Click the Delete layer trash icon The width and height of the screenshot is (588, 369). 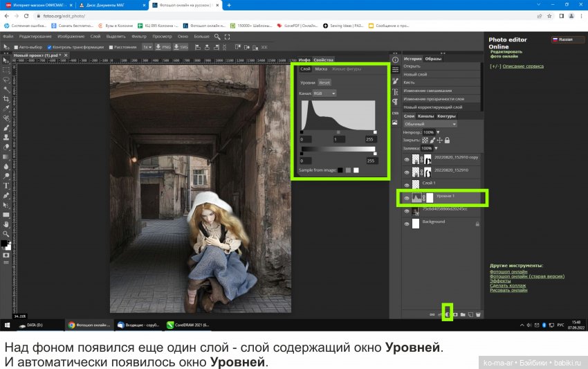pos(478,314)
